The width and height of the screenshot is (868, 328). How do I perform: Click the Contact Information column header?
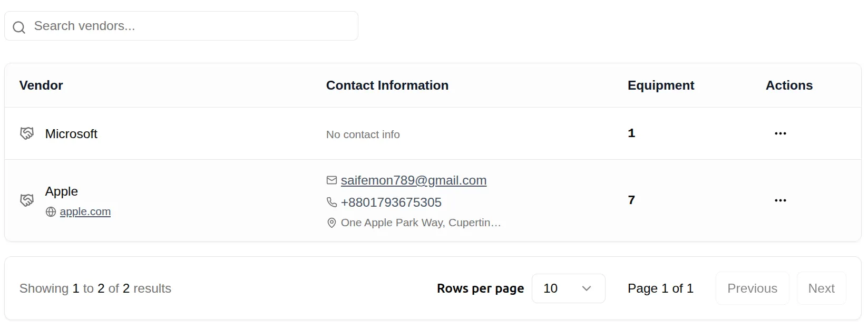387,85
